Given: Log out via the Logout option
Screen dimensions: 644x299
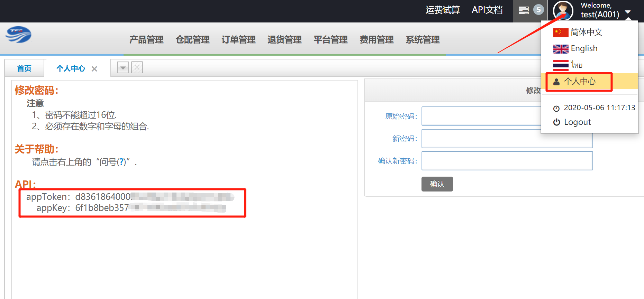Looking at the screenshot, I should click(x=577, y=122).
